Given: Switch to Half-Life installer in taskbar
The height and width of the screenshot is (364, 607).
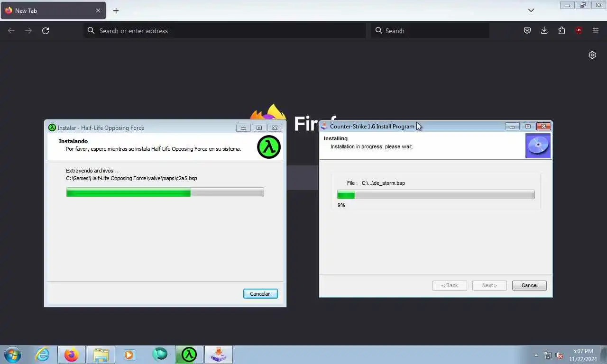Looking at the screenshot, I should point(189,355).
